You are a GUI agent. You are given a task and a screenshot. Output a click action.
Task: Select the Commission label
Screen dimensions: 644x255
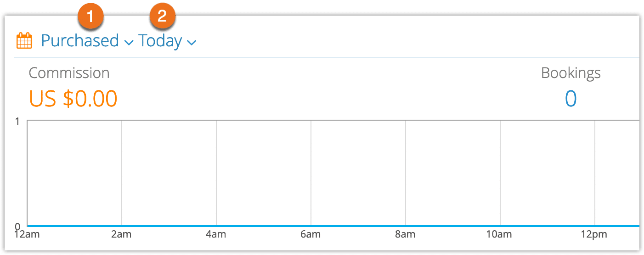(x=69, y=73)
